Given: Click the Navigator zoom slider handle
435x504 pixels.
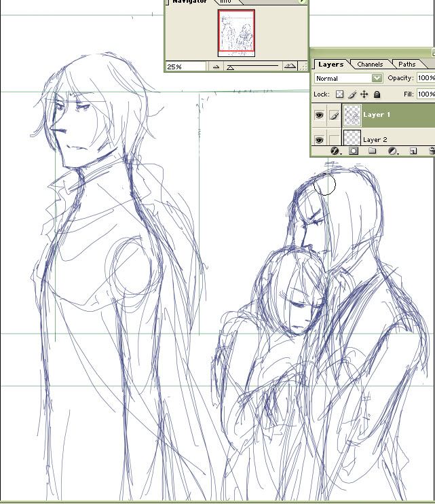Looking at the screenshot, I should (x=230, y=67).
